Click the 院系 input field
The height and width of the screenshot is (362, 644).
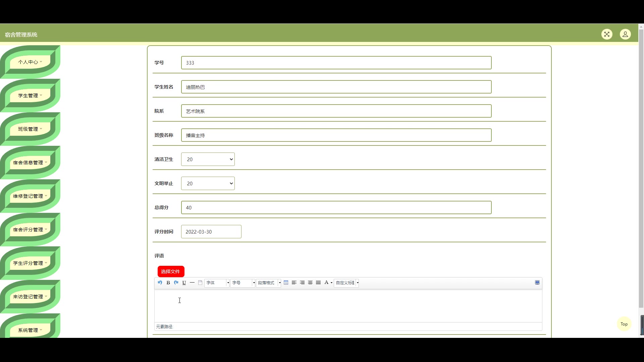[x=336, y=111]
